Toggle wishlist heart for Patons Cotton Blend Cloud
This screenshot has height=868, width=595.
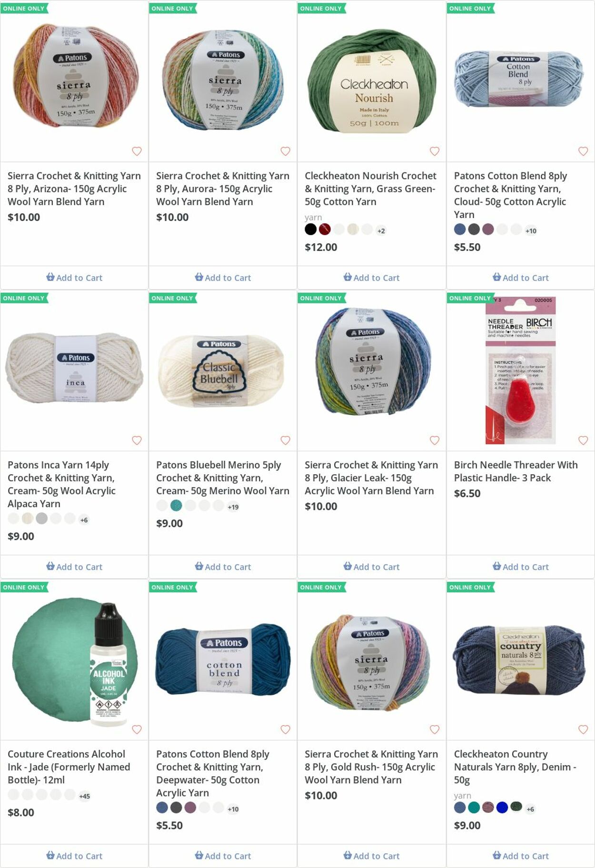click(583, 151)
